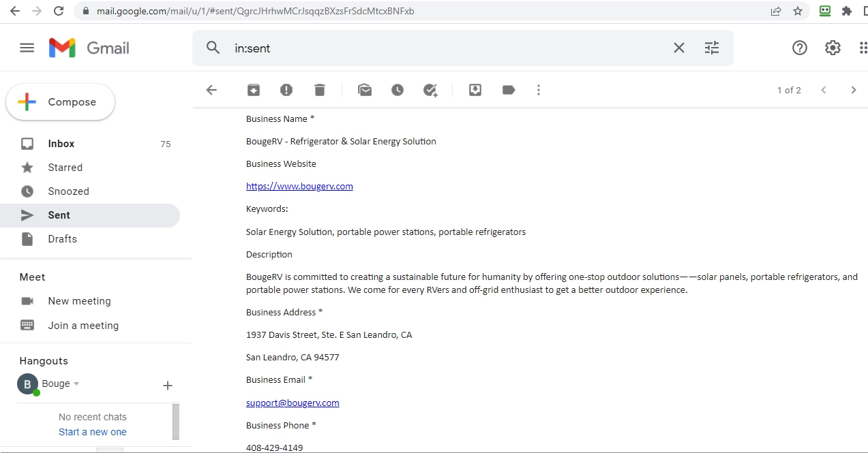Archive this email
Screen dimensions: 868x453
[x=253, y=90]
